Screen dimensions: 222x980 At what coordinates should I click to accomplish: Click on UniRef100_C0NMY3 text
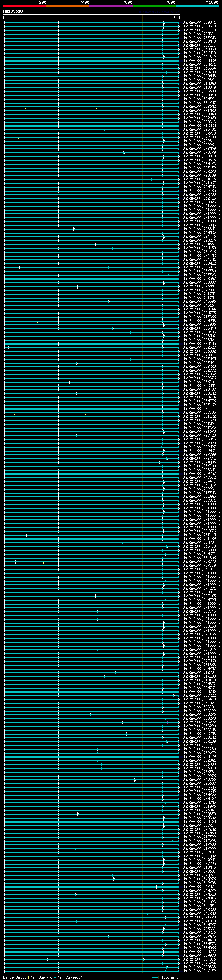pos(199,95)
